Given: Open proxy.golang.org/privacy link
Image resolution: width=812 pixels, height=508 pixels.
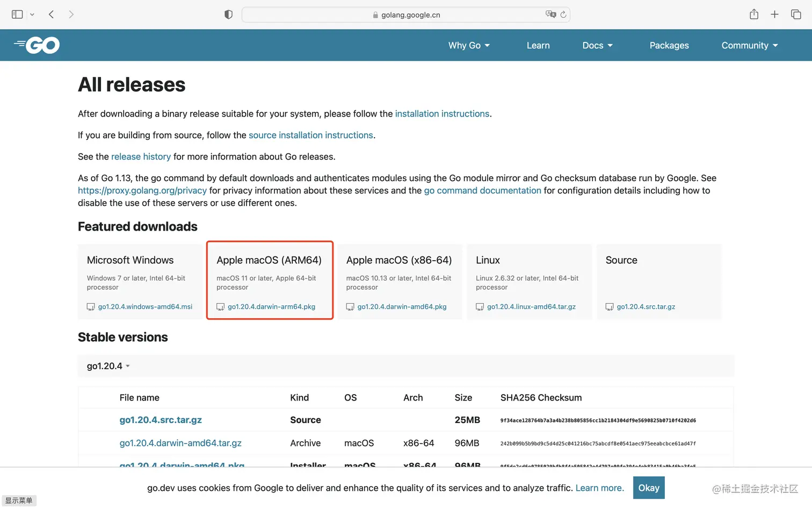Looking at the screenshot, I should [x=142, y=191].
